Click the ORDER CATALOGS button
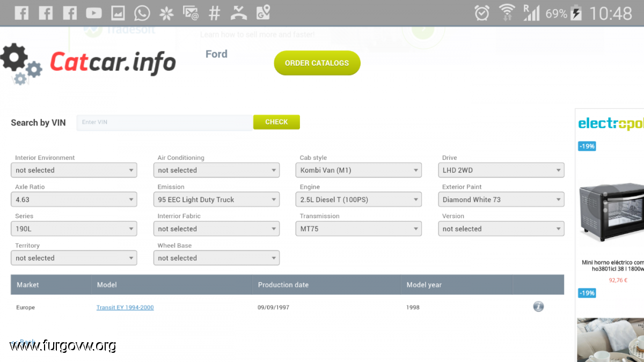644x362 pixels. point(317,63)
